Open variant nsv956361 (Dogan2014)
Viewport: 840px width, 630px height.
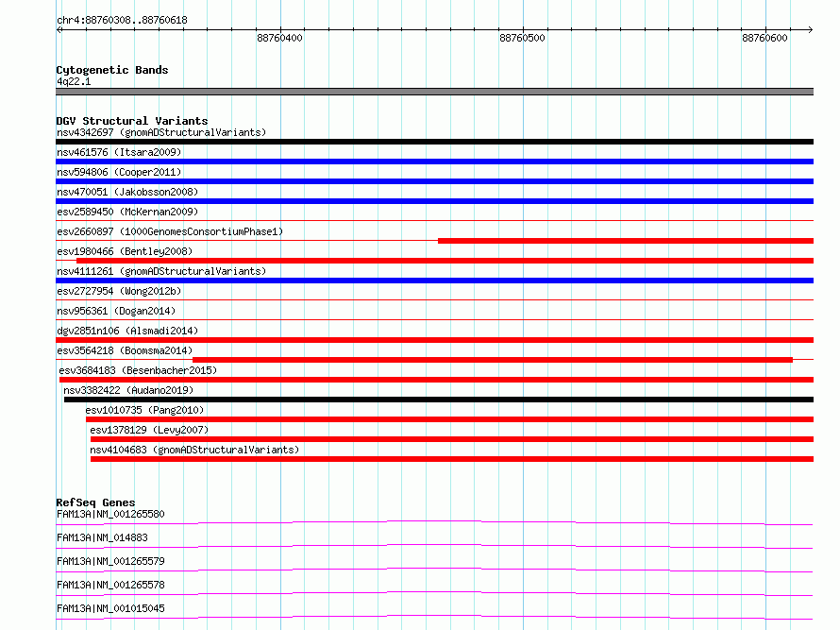(x=116, y=311)
